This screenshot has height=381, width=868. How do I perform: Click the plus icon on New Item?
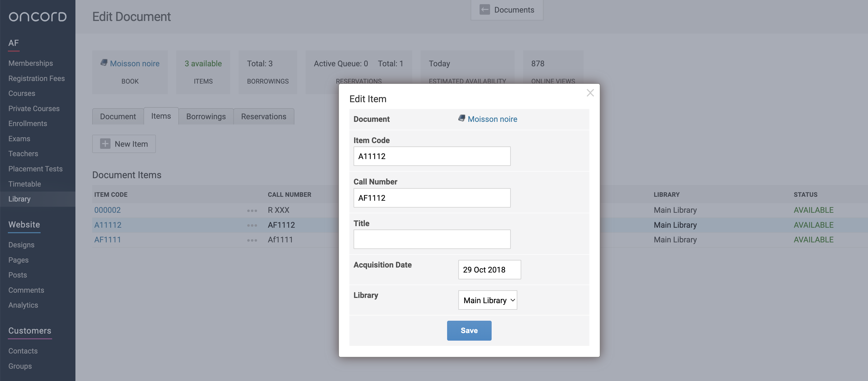105,144
